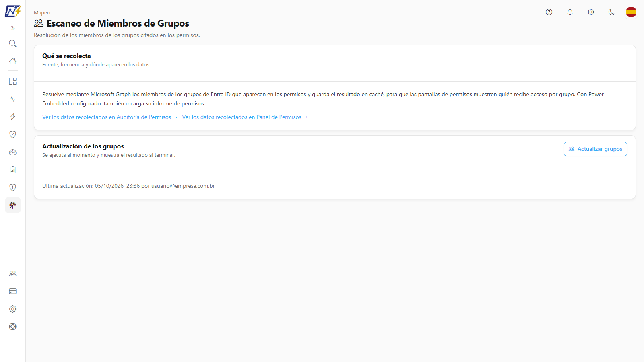Viewport: 644px width, 362px height.
Task: Click the Actualizar grupos button
Action: point(595,149)
